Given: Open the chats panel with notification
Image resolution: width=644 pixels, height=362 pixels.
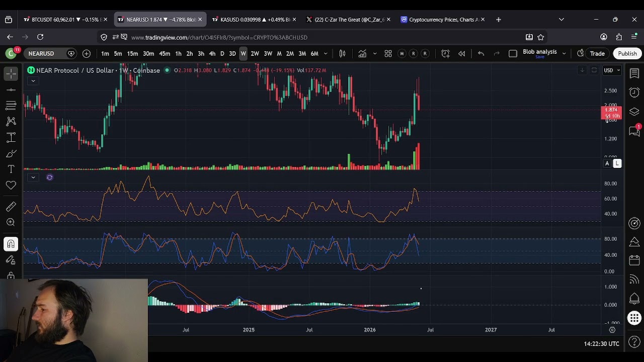Looking at the screenshot, I should 634,131.
